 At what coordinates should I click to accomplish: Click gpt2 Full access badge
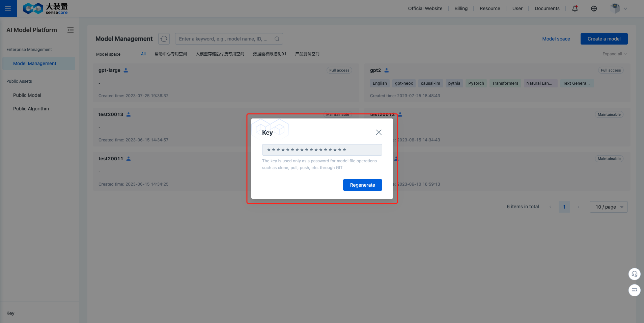(611, 70)
